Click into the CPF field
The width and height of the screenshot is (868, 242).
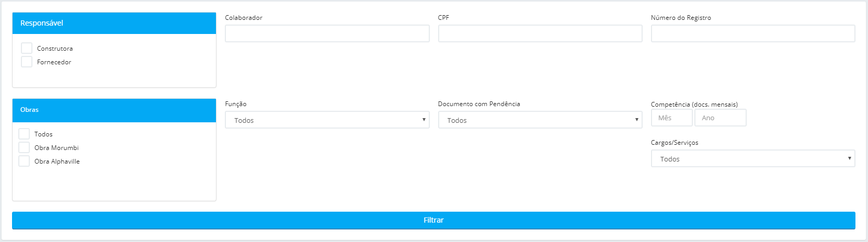pyautogui.click(x=540, y=33)
